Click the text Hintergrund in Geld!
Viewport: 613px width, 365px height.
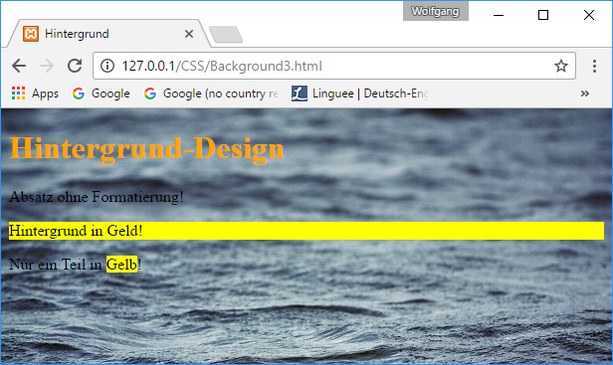click(x=75, y=231)
